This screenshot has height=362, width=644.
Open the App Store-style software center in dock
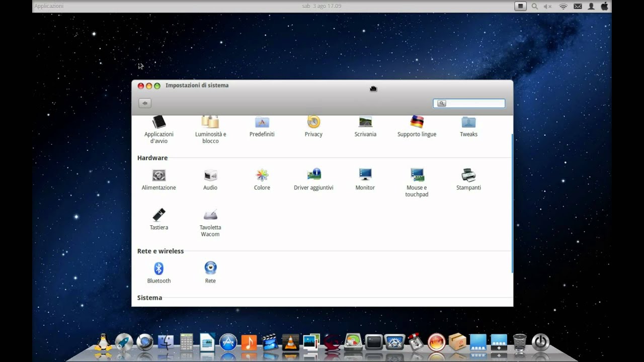(x=228, y=342)
